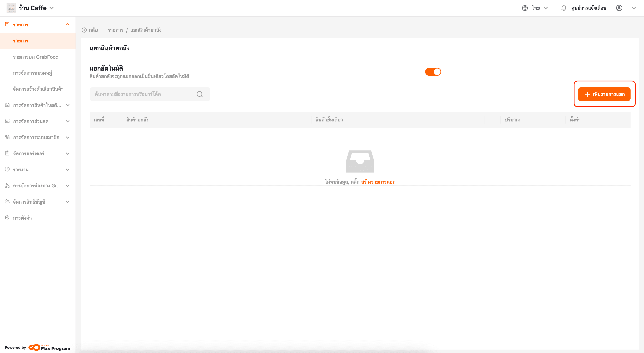Open รายการบน GrabFood menu item

[36, 57]
